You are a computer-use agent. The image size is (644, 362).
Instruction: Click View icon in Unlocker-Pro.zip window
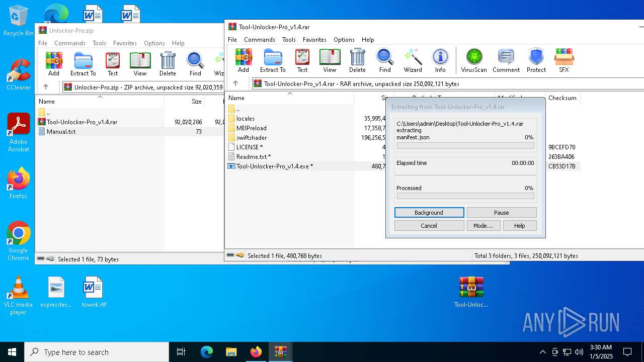pyautogui.click(x=140, y=64)
